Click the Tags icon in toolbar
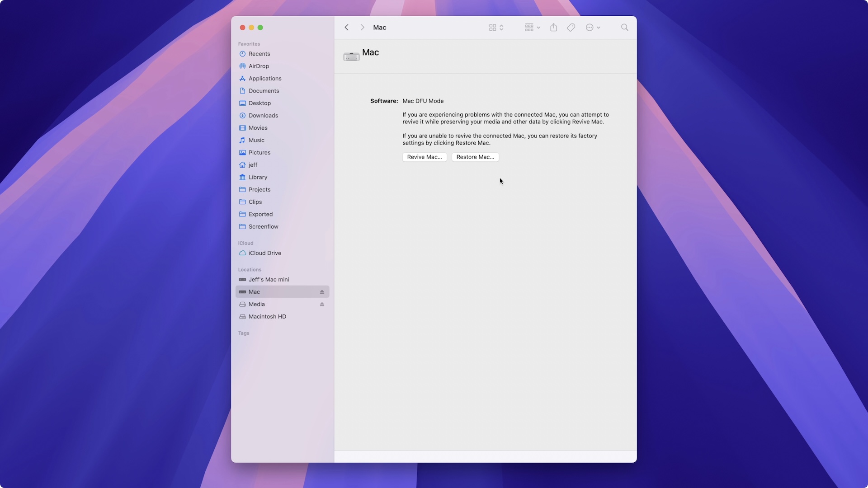 (571, 28)
